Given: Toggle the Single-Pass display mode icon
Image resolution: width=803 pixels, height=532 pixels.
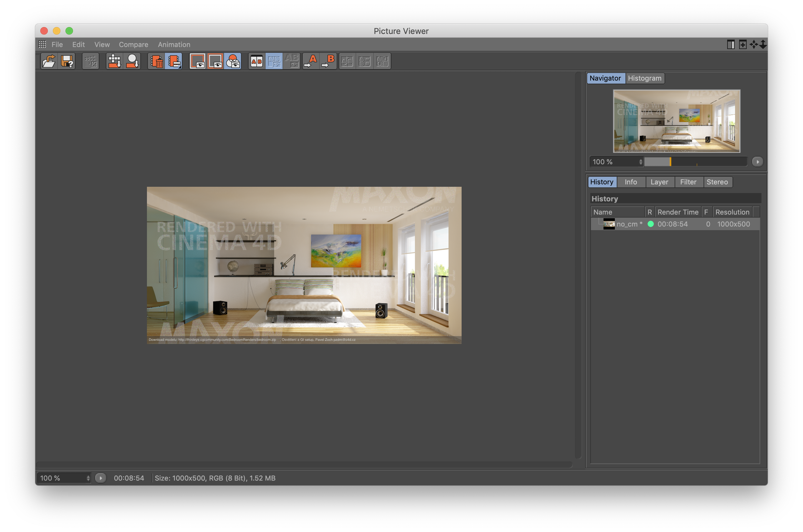Looking at the screenshot, I should pyautogui.click(x=215, y=61).
